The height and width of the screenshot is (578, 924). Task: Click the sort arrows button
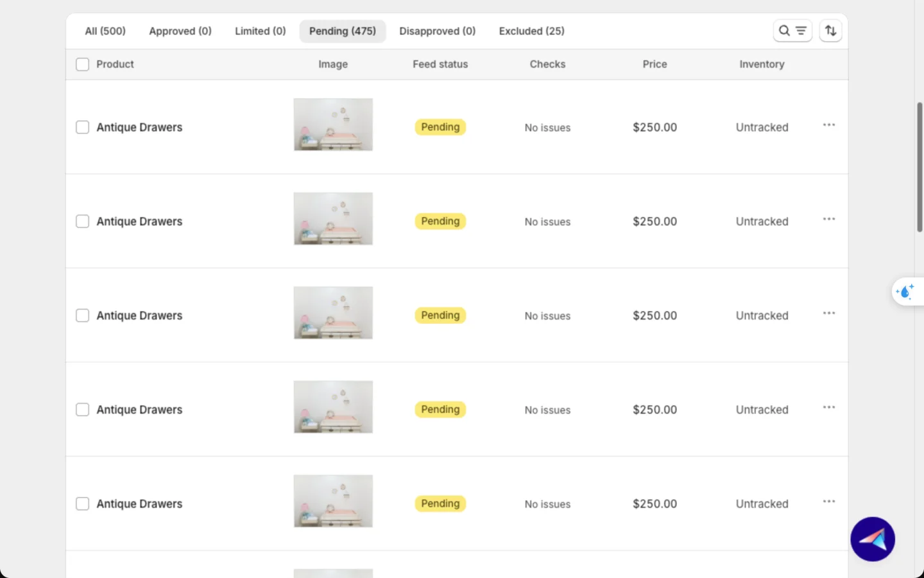[830, 31]
